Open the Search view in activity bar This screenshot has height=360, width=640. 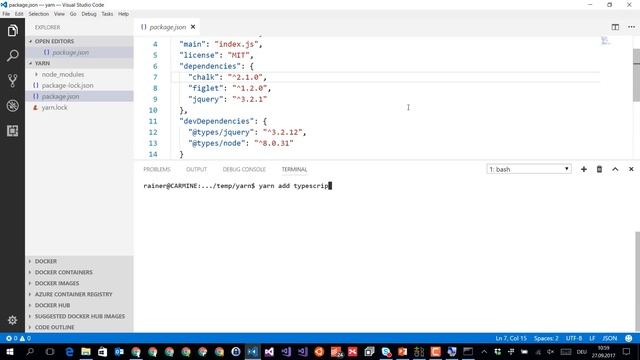12,56
